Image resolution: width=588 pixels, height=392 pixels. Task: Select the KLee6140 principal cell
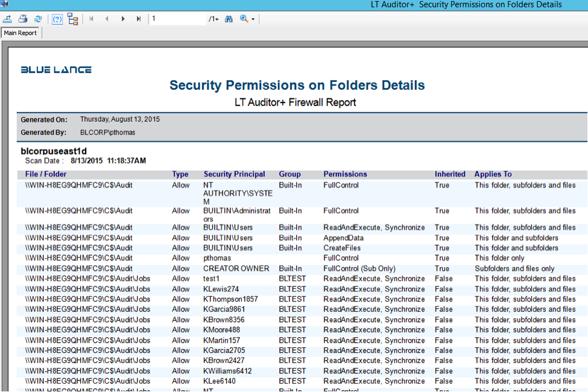[x=220, y=382]
